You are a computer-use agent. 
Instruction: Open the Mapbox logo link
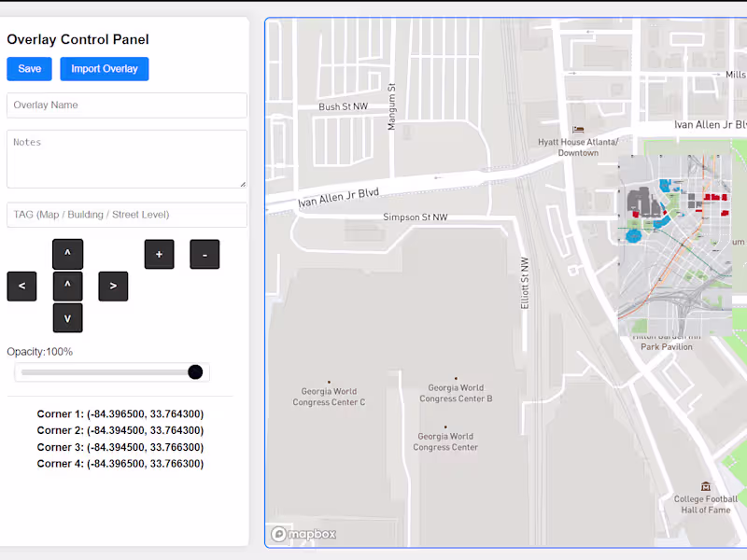pyautogui.click(x=303, y=534)
